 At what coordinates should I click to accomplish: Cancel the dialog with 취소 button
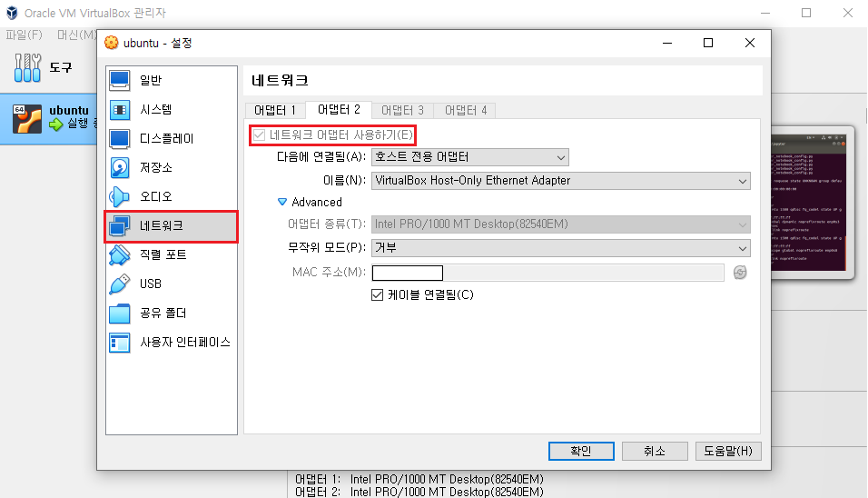(x=655, y=451)
